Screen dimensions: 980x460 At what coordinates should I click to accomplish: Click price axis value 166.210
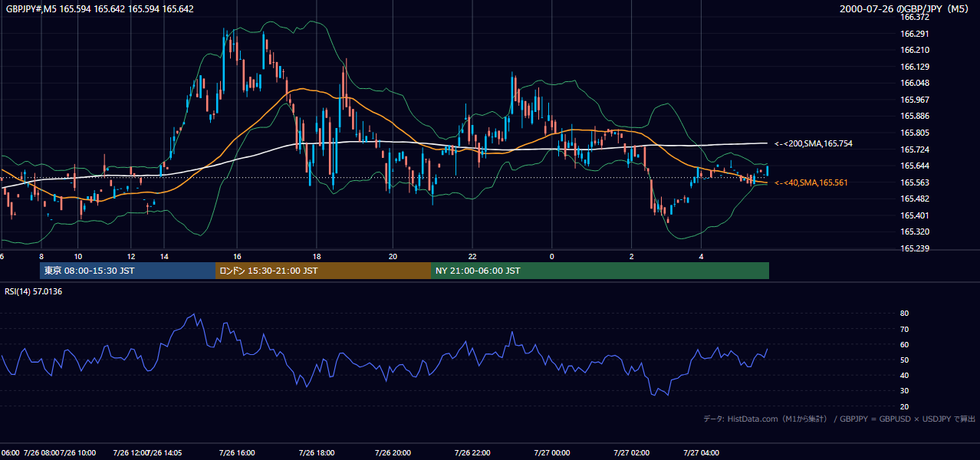[914, 50]
